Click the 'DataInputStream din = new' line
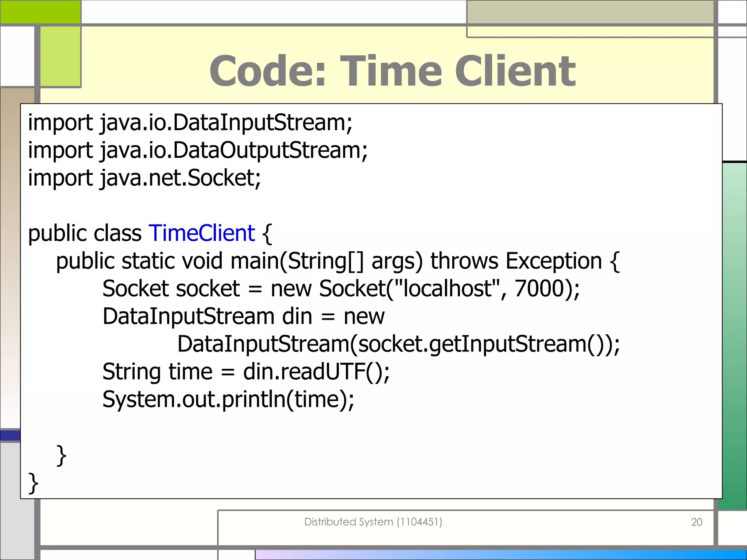The height and width of the screenshot is (560, 747). point(243,316)
